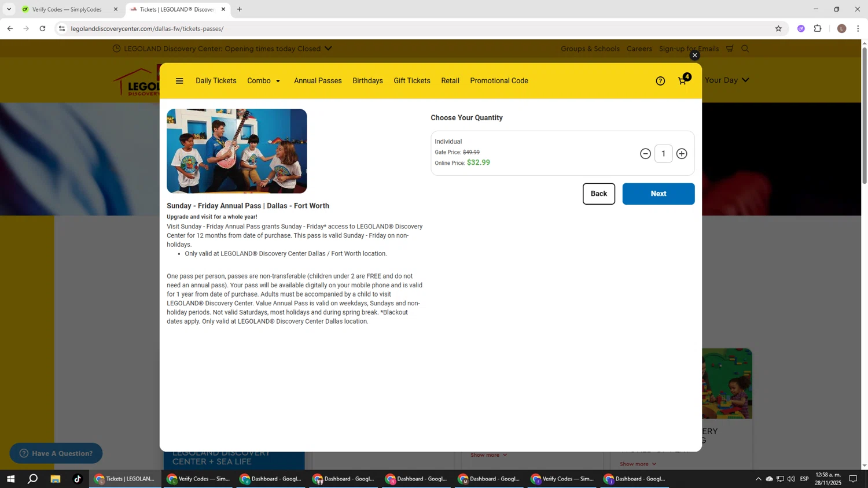This screenshot has width=868, height=488.
Task: Expand the Combo dropdown
Action: [x=264, y=81]
